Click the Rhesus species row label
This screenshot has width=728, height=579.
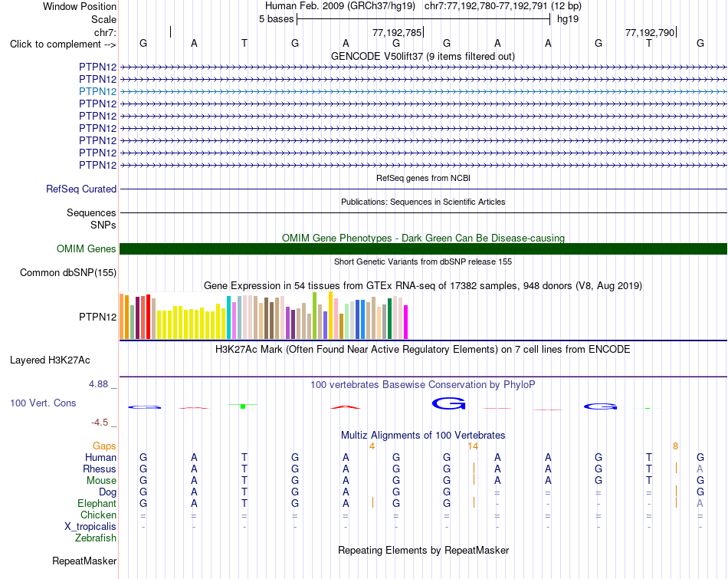[x=100, y=469]
